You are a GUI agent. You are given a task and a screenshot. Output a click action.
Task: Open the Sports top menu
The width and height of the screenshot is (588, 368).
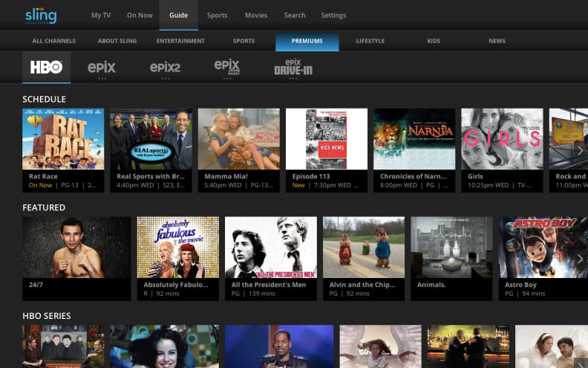pyautogui.click(x=217, y=16)
